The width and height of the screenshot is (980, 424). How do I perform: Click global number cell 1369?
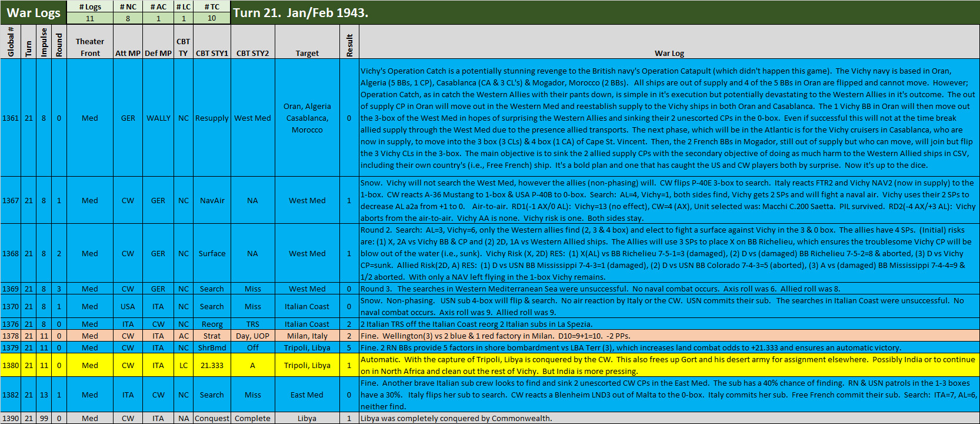pyautogui.click(x=11, y=289)
